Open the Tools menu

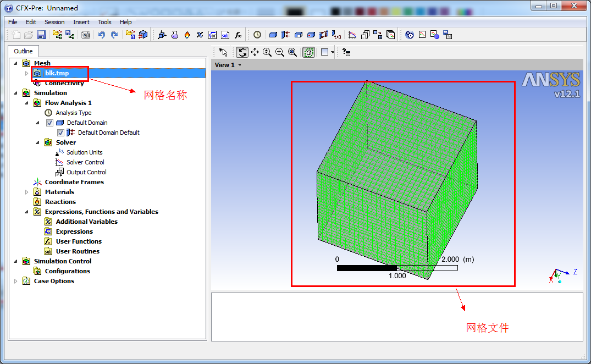104,22
